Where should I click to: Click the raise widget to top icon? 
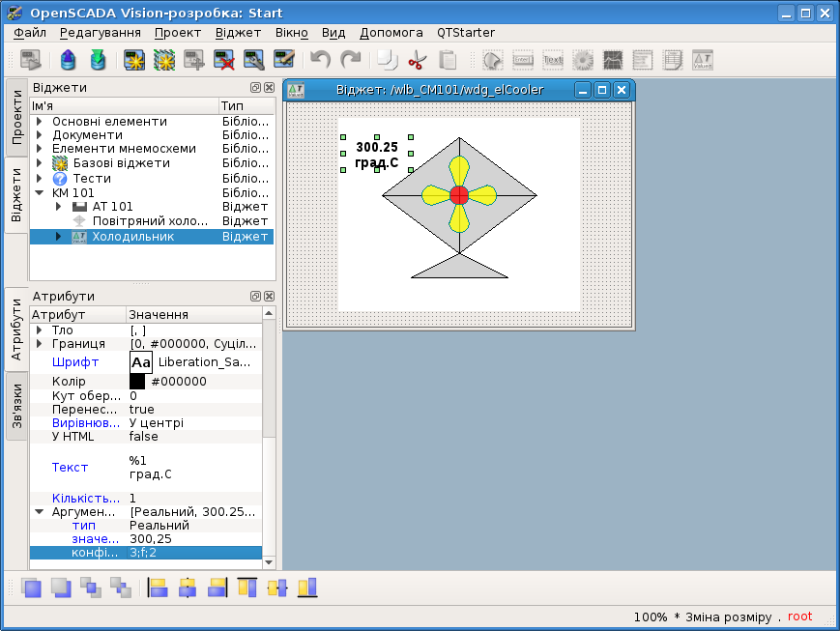(32, 587)
